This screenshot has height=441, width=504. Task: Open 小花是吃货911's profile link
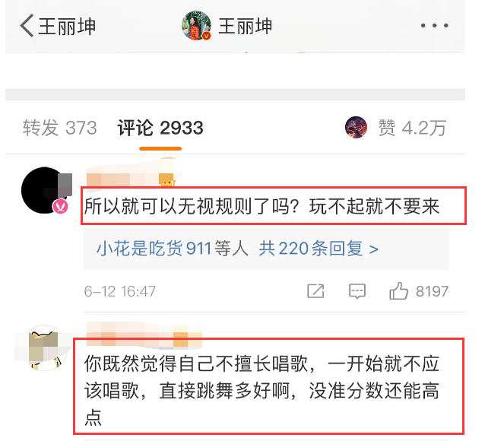tap(154, 249)
